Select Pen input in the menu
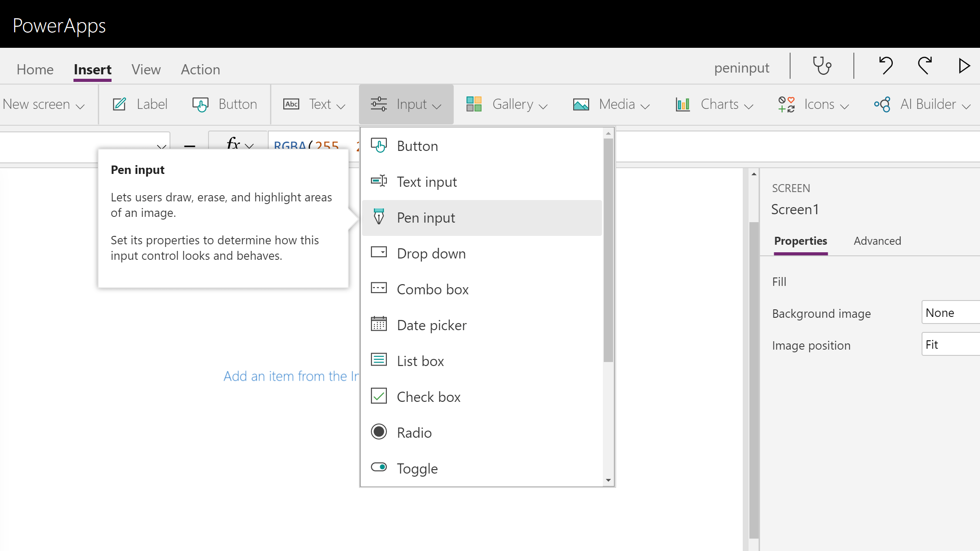Viewport: 980px width, 551px height. pyautogui.click(x=482, y=218)
